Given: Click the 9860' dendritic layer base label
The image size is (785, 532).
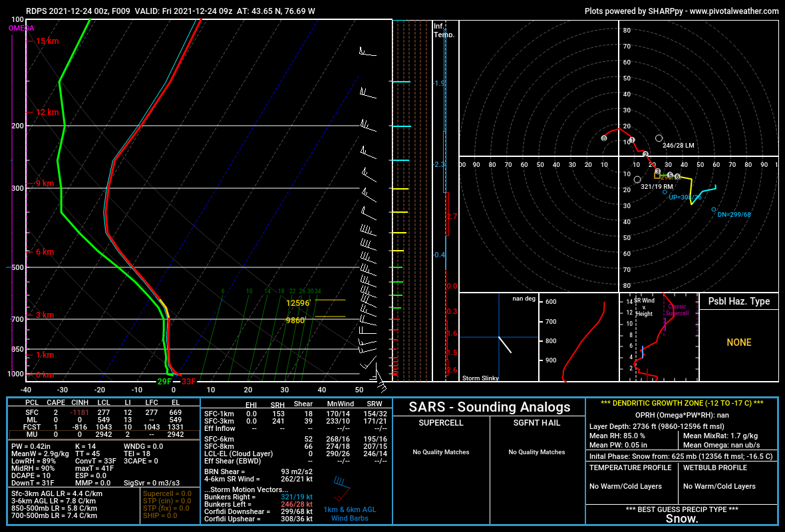Looking at the screenshot, I should [x=295, y=321].
